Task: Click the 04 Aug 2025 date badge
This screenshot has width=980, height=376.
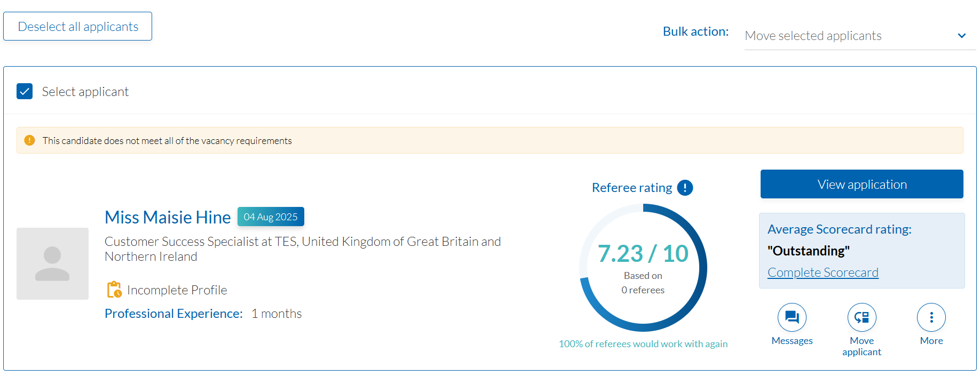Action: (x=271, y=217)
